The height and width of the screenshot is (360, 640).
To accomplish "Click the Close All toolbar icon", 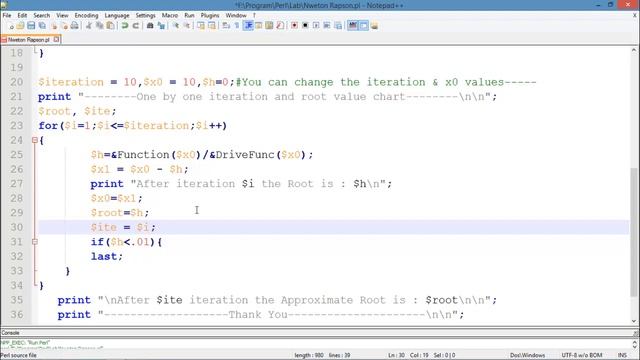I will [x=64, y=26].
